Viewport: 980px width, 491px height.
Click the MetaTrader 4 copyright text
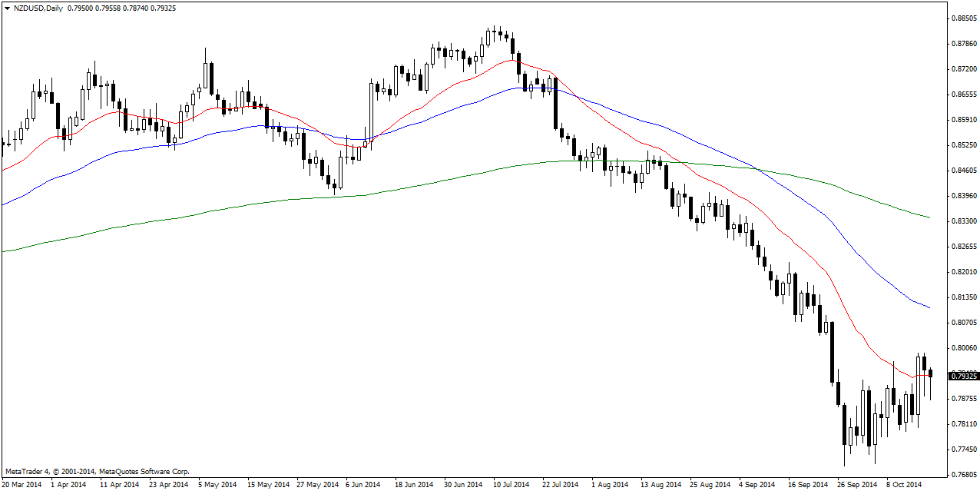[97, 471]
